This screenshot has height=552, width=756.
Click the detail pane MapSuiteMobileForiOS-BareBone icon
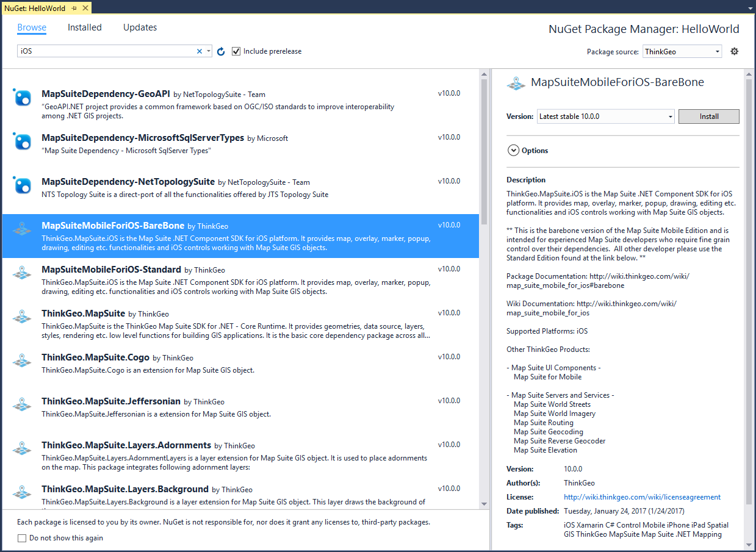click(516, 83)
